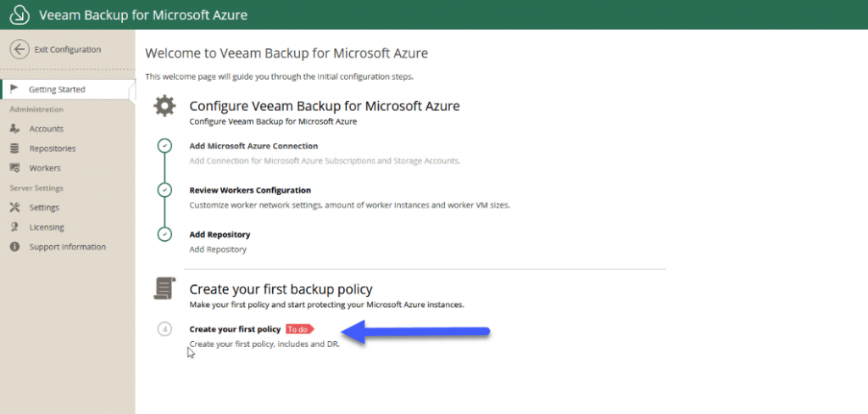Open the Repositories menu item
Screen dimensions: 868x414
click(53, 148)
